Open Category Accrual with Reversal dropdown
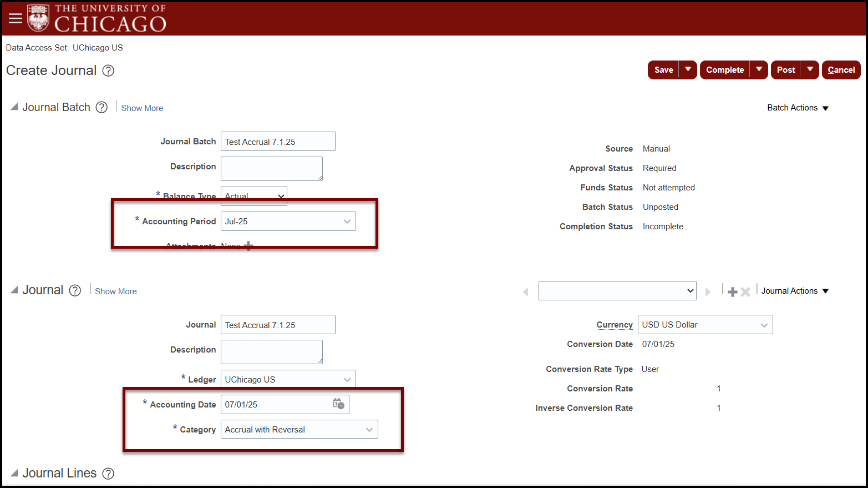Viewport: 868px width, 488px height. (x=300, y=429)
